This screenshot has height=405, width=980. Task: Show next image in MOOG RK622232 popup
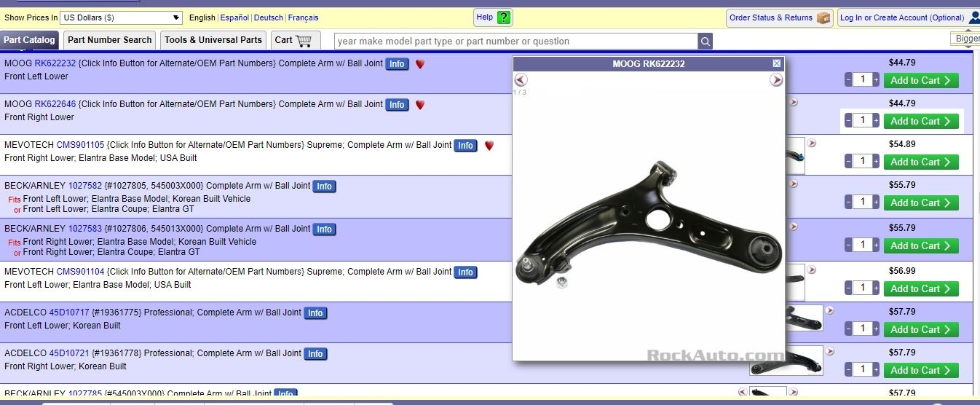pyautogui.click(x=776, y=80)
